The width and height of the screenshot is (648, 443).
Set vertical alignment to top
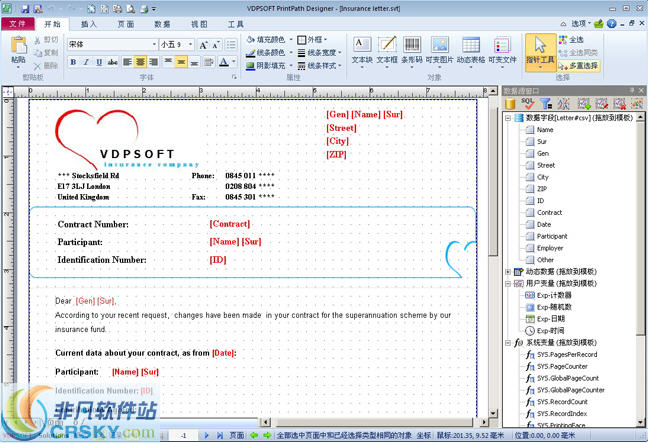click(168, 62)
